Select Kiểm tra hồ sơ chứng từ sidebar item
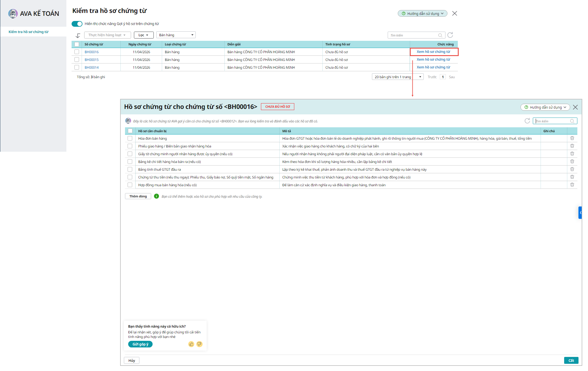This screenshot has height=371, width=588. point(28,32)
